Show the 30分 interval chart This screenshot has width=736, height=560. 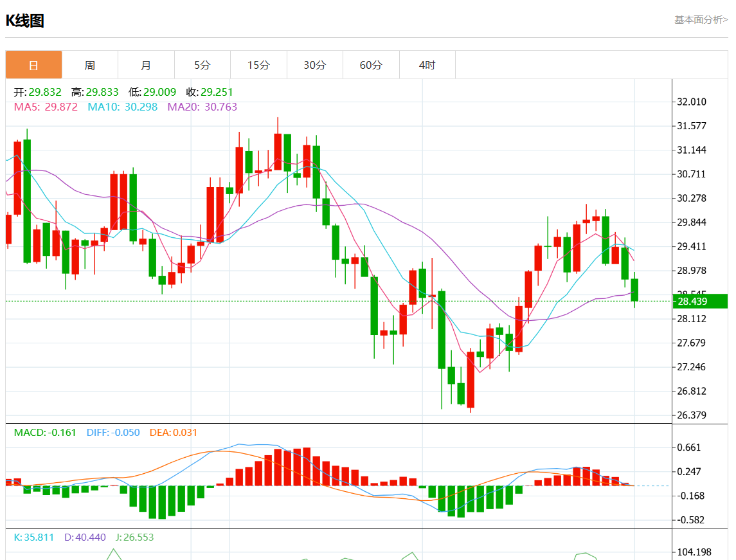(315, 65)
